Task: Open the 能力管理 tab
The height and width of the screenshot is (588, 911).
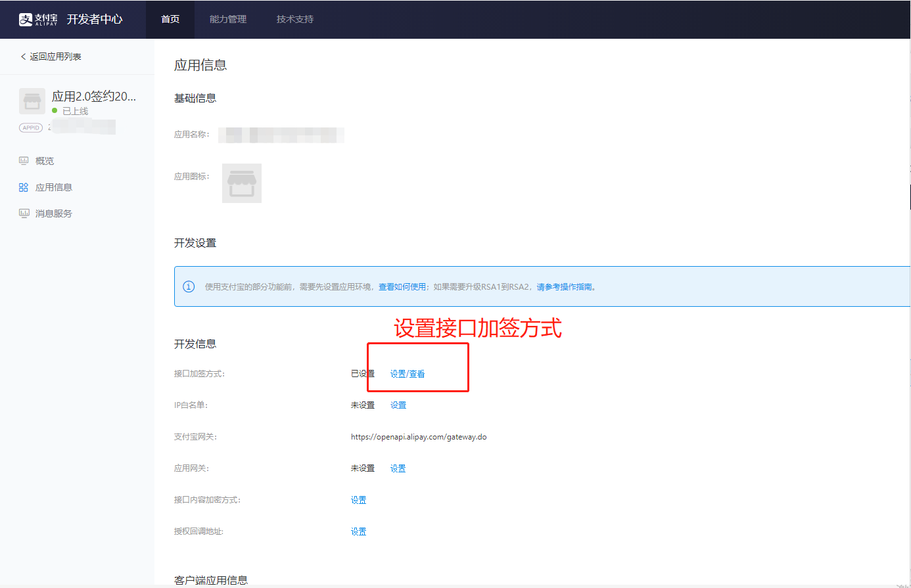Action: tap(228, 20)
